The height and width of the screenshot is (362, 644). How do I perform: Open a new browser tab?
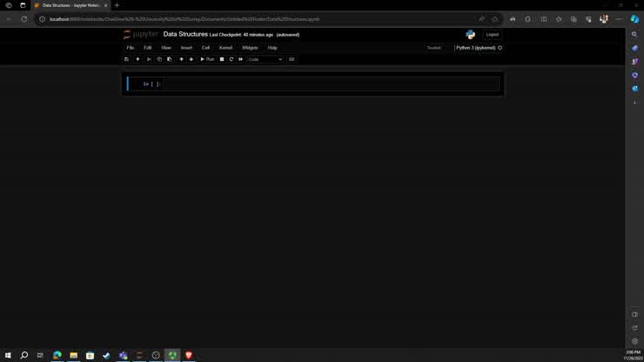(x=117, y=5)
